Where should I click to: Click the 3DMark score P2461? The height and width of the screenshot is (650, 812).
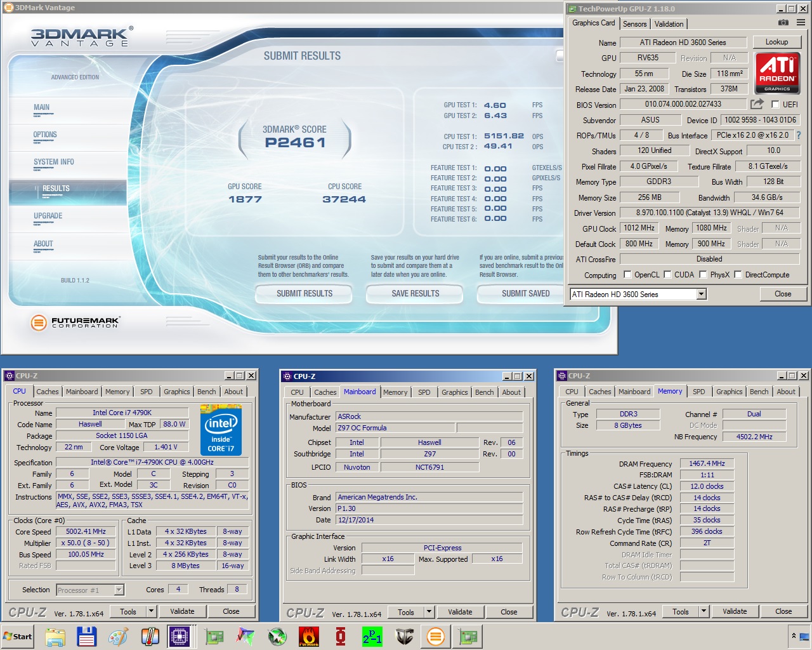(295, 142)
